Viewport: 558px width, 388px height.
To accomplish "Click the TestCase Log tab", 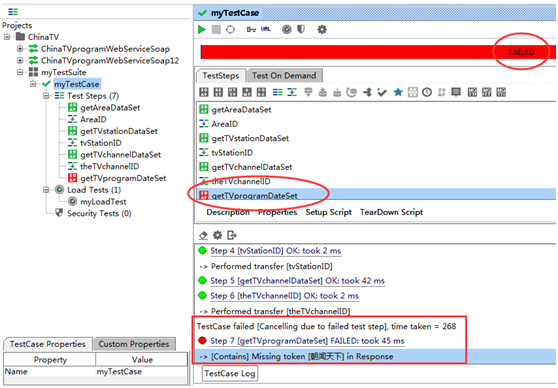I will tap(230, 373).
